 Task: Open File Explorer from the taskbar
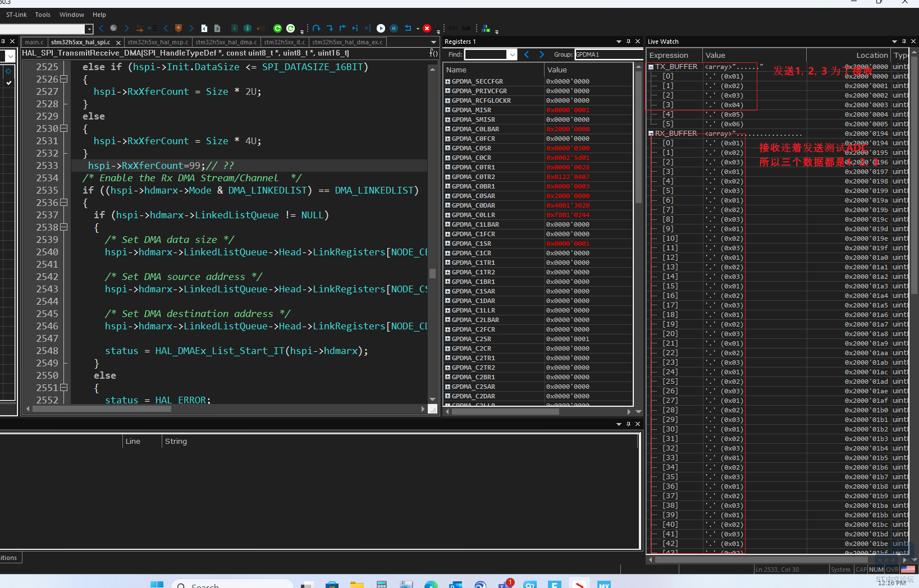click(356, 585)
